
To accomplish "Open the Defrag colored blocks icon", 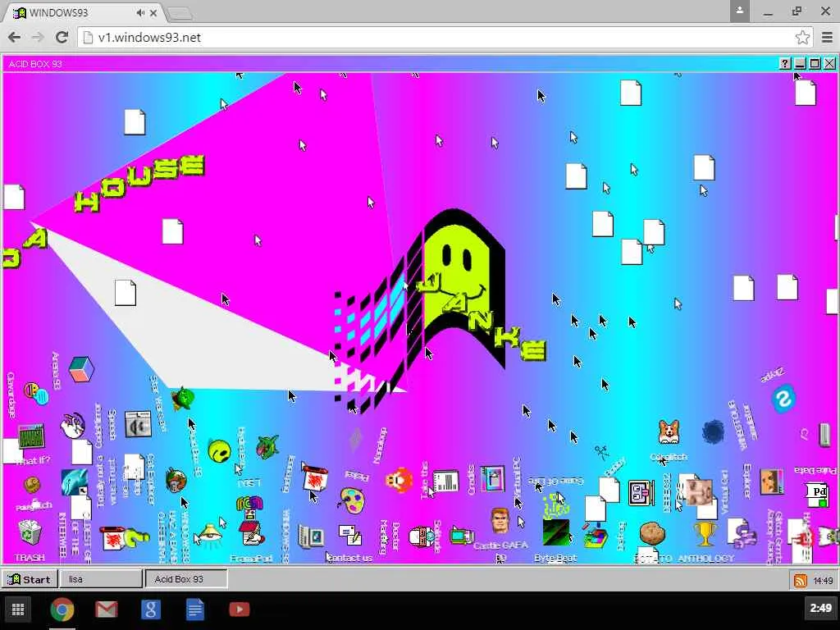I will [596, 536].
